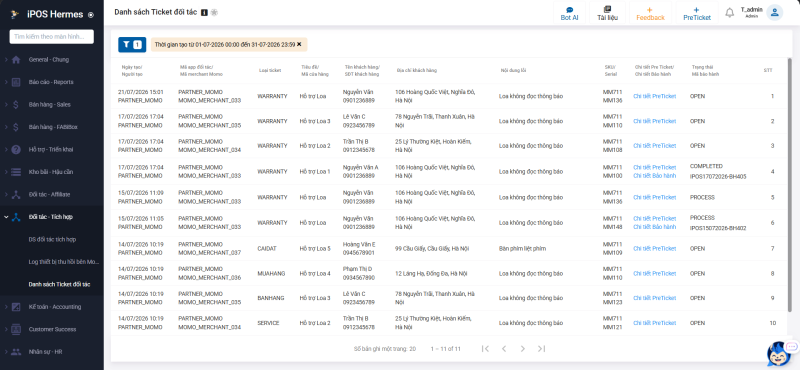Viewport: 800px width, 370px height.
Task: Toggle sidebar pin next to iPOS Hermes
Action: click(91, 15)
